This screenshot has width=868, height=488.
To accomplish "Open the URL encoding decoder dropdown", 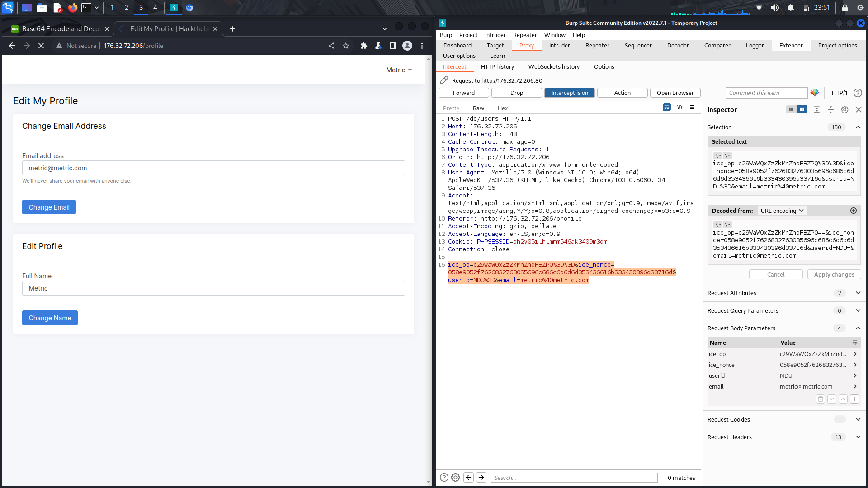I will click(782, 211).
